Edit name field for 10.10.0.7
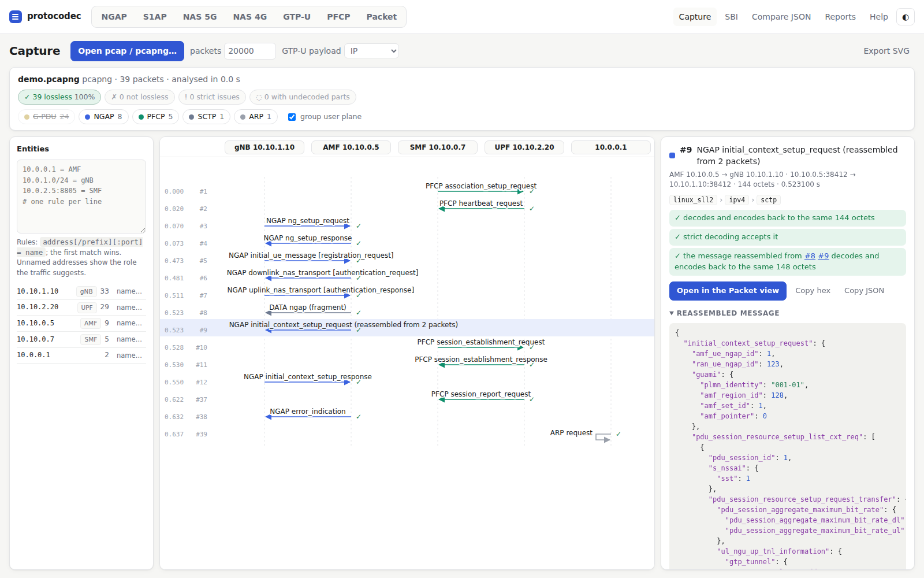The height and width of the screenshot is (578, 924). point(130,339)
